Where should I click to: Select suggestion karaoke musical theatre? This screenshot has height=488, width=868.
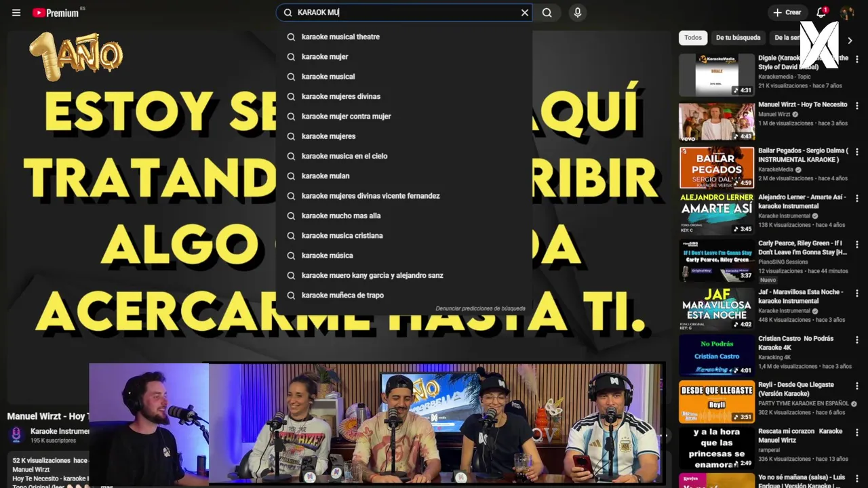tap(404, 37)
